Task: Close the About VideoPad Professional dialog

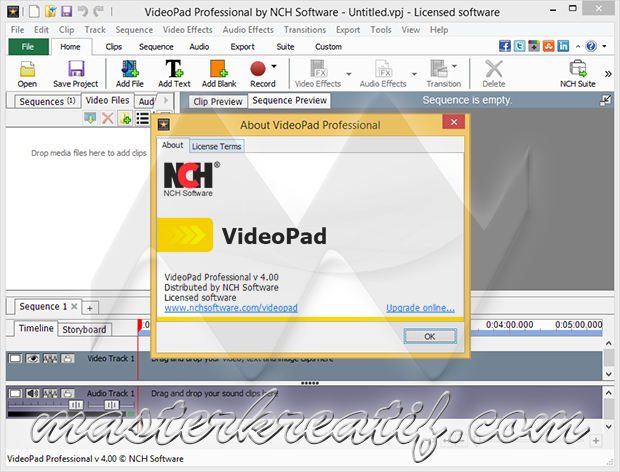Action: coord(454,122)
